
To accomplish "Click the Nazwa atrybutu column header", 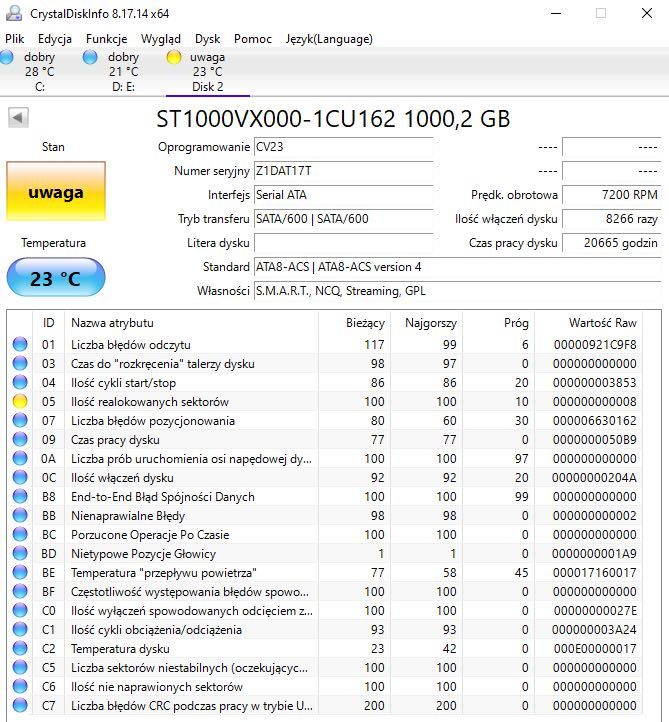I will (x=192, y=323).
